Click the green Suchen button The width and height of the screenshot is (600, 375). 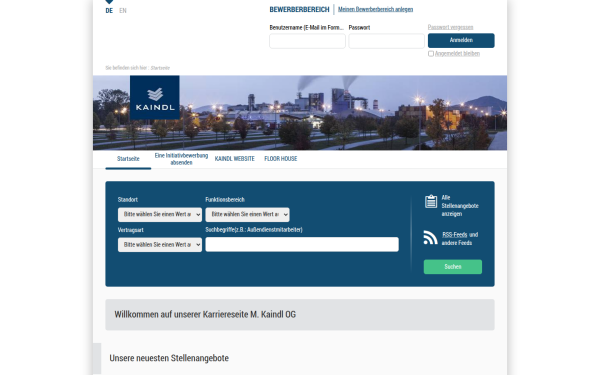(453, 267)
